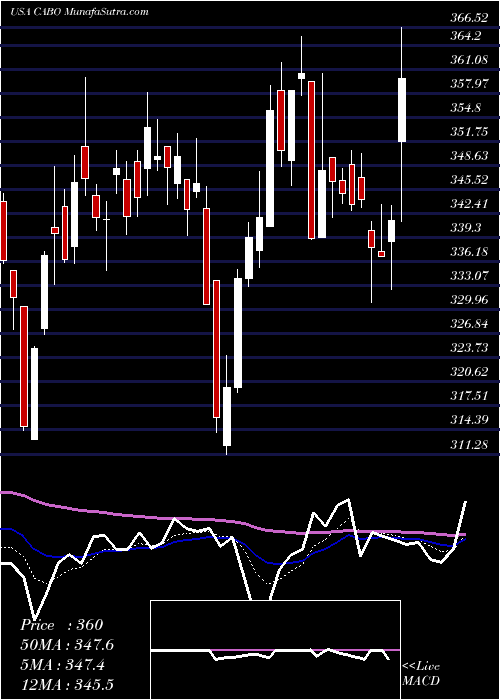Viewport: 500px width, 700px height.
Task: Click the '12MA : 345.5' readout
Action: 67,685
